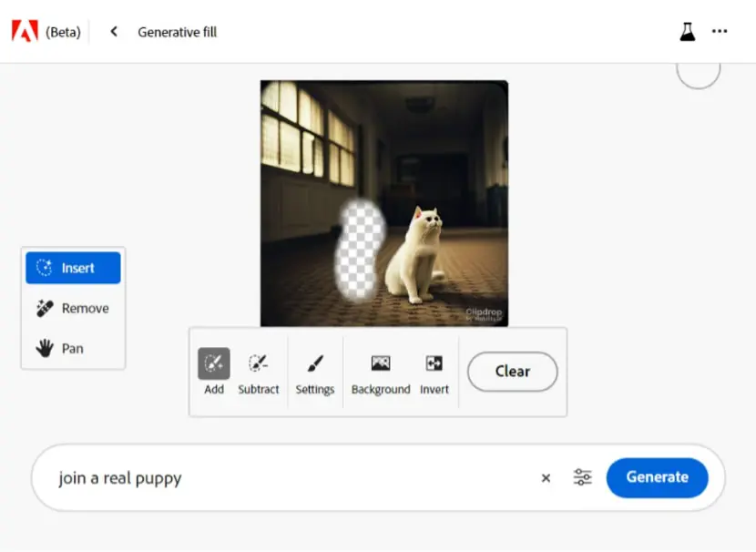This screenshot has height=552, width=756.
Task: Open the three-dot more menu
Action: 720,31
